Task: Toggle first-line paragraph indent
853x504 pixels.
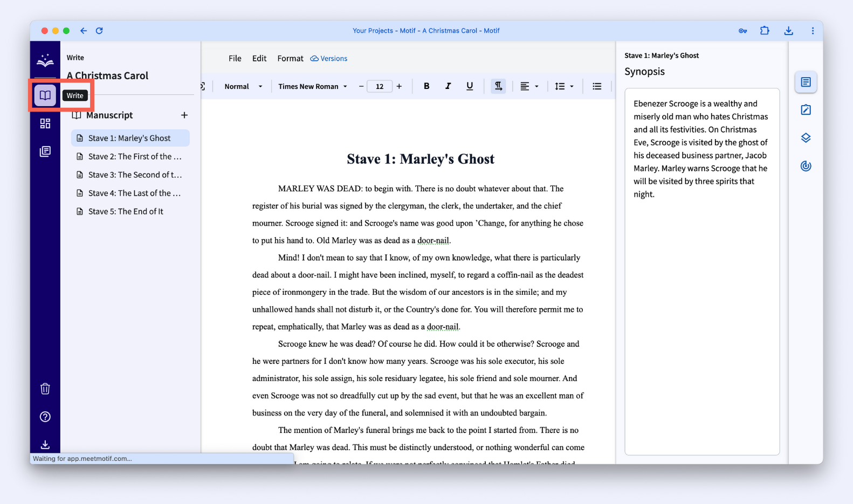Action: [x=498, y=86]
